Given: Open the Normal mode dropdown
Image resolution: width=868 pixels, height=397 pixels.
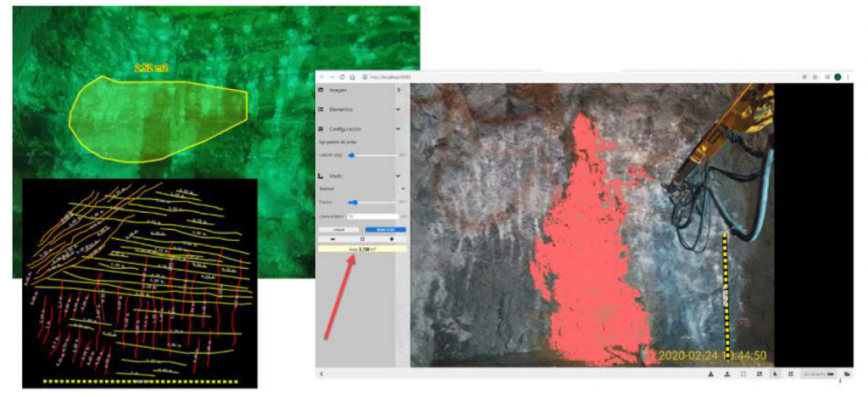Looking at the screenshot, I should pyautogui.click(x=361, y=188).
